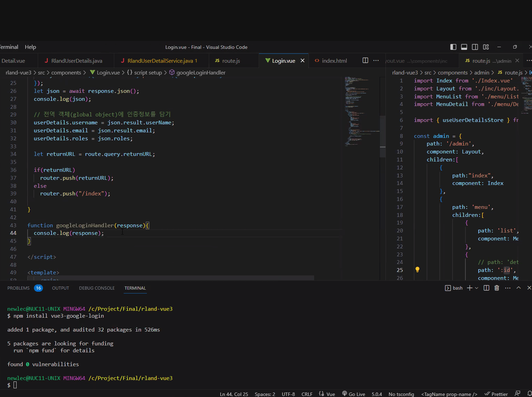The image size is (532, 397).
Task: Open the DEBUG CONSOLE panel tab
Action: 97,288
